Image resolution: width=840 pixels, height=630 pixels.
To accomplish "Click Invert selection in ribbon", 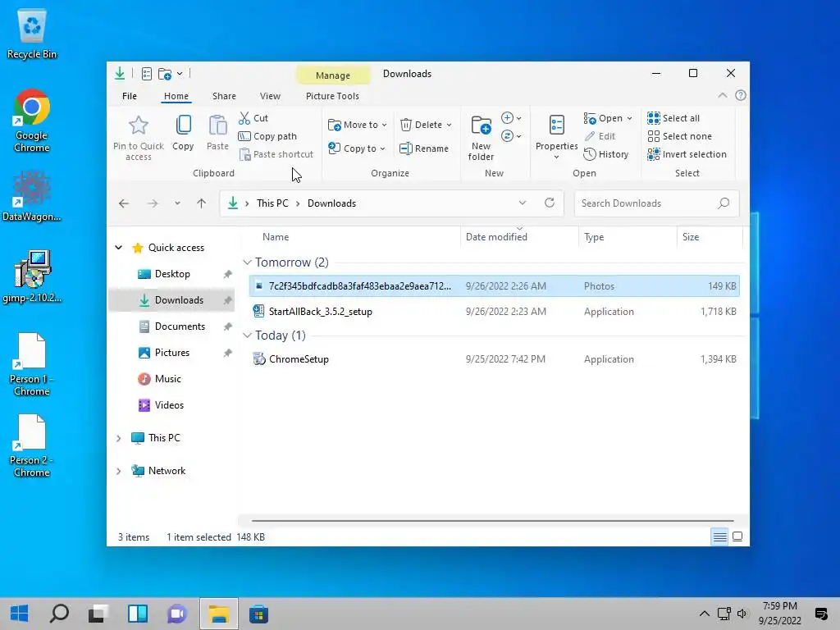I will pos(687,154).
